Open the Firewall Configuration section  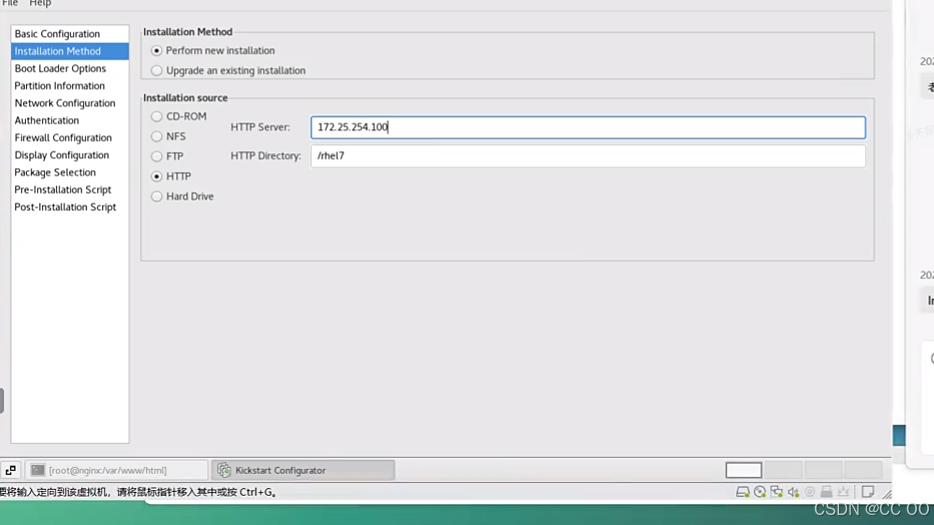coord(70,138)
